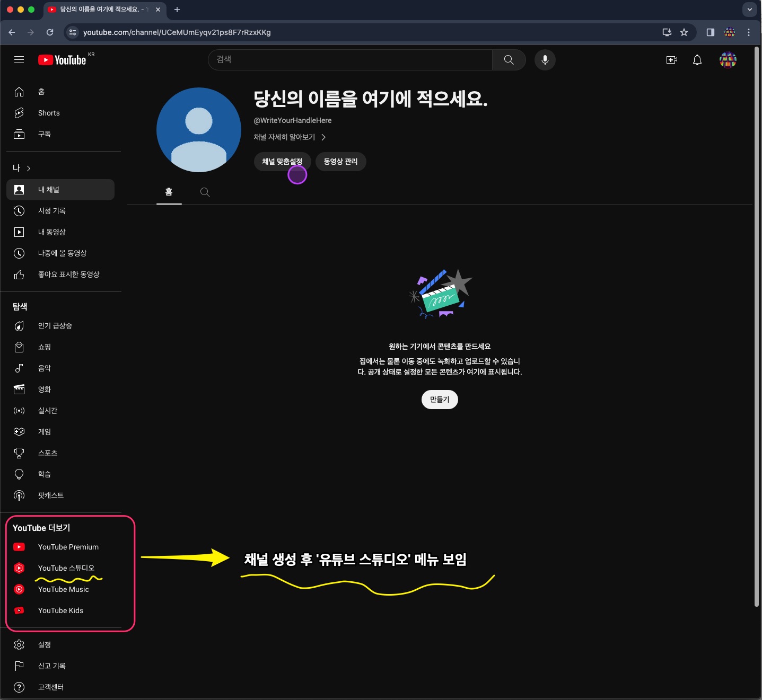The image size is (762, 700).
Task: Open Chrome tab list dropdown
Action: pyautogui.click(x=749, y=10)
